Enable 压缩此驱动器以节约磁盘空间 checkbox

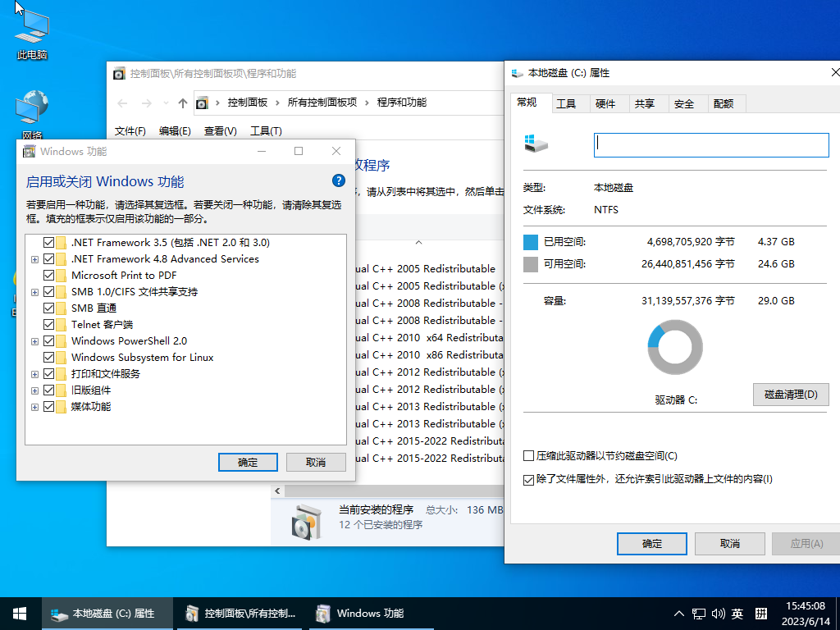point(529,456)
